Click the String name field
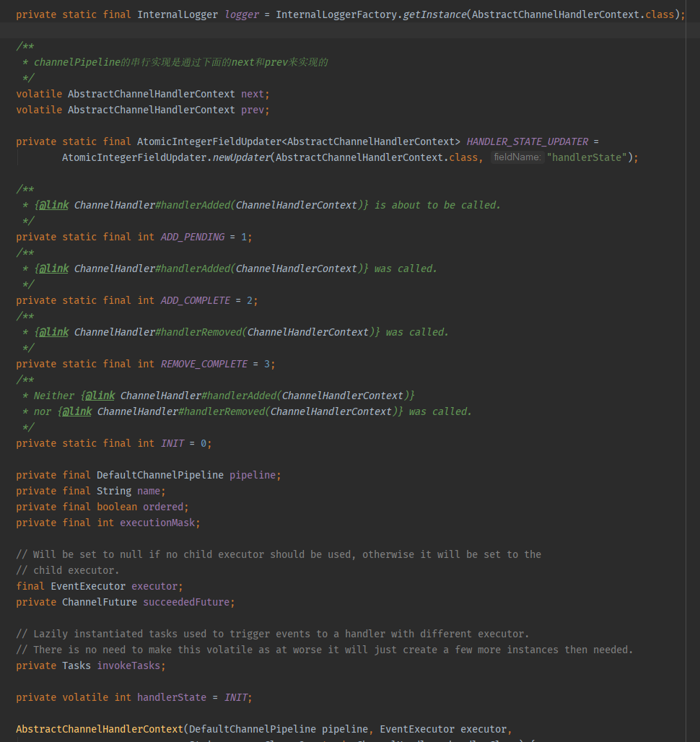Image resolution: width=700 pixels, height=742 pixels. tap(149, 492)
